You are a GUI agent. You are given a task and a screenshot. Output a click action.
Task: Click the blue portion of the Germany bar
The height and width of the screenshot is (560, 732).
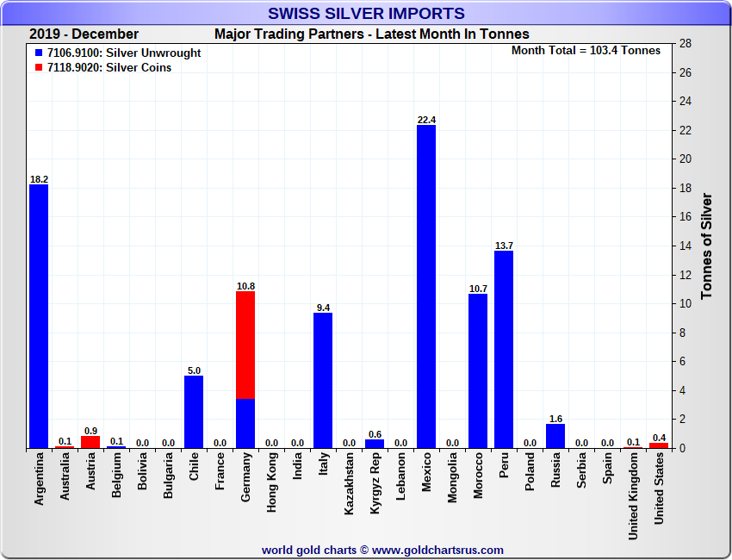(245, 424)
